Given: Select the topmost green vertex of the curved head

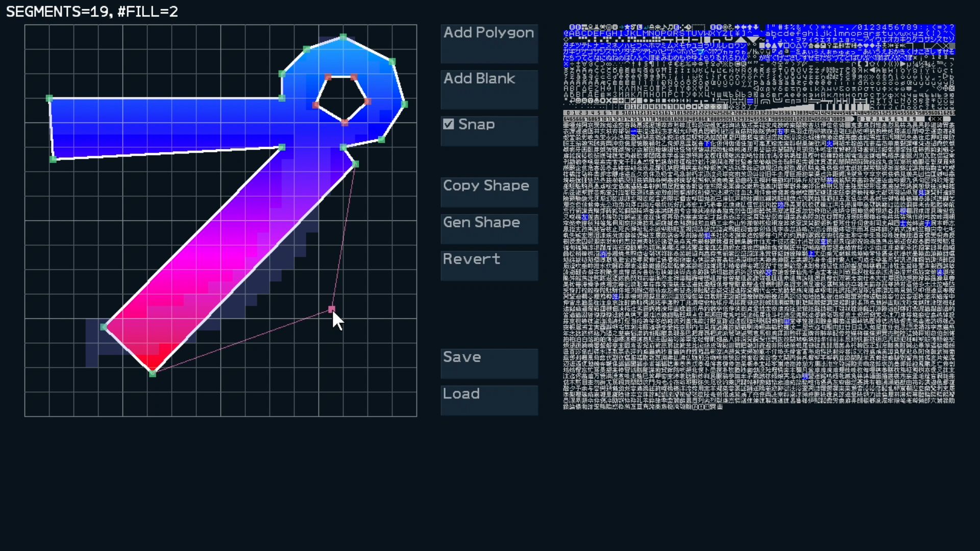Looking at the screenshot, I should (343, 37).
